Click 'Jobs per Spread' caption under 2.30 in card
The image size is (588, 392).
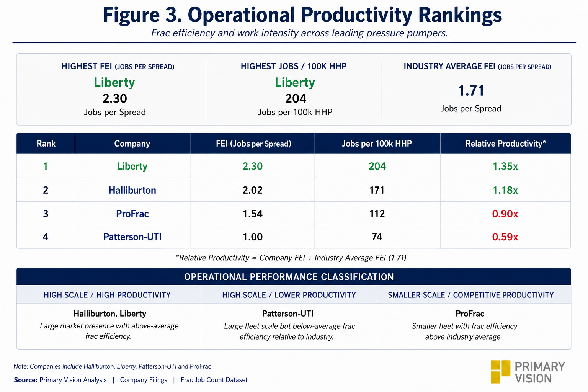[x=115, y=112]
